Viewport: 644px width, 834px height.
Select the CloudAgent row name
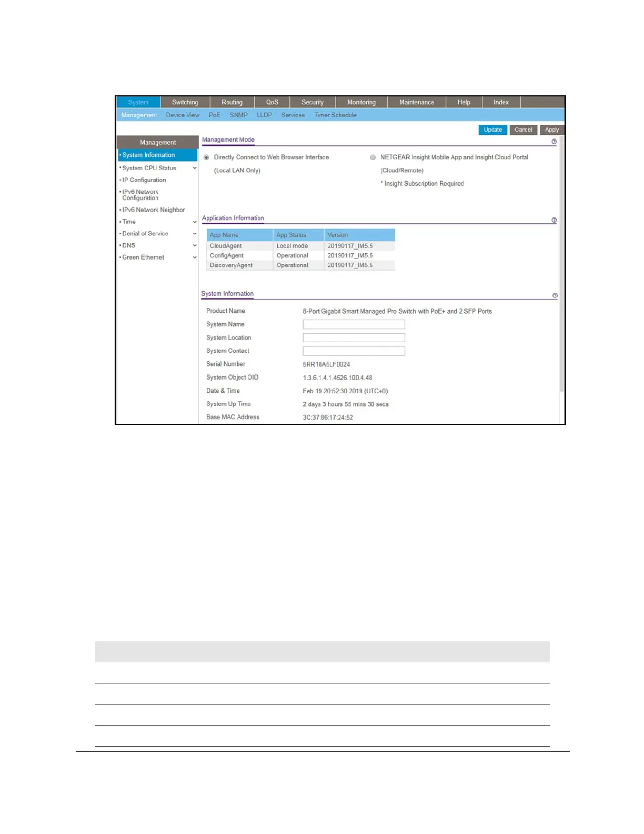point(226,246)
